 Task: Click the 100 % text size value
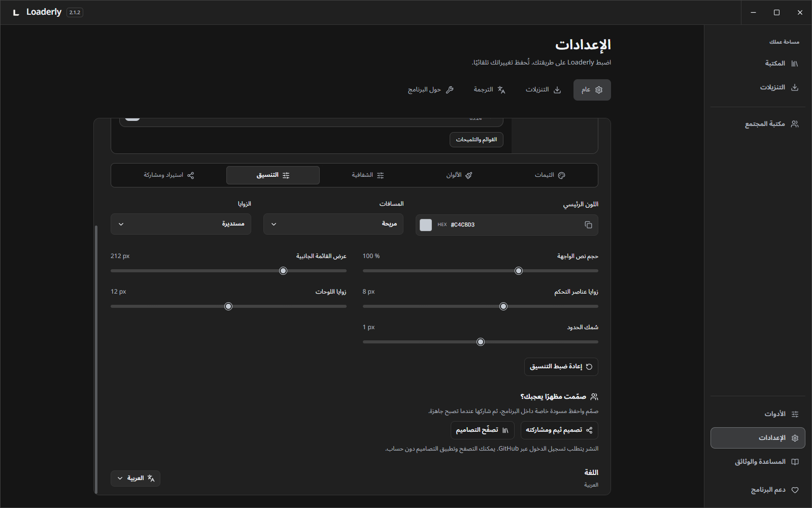click(x=371, y=256)
